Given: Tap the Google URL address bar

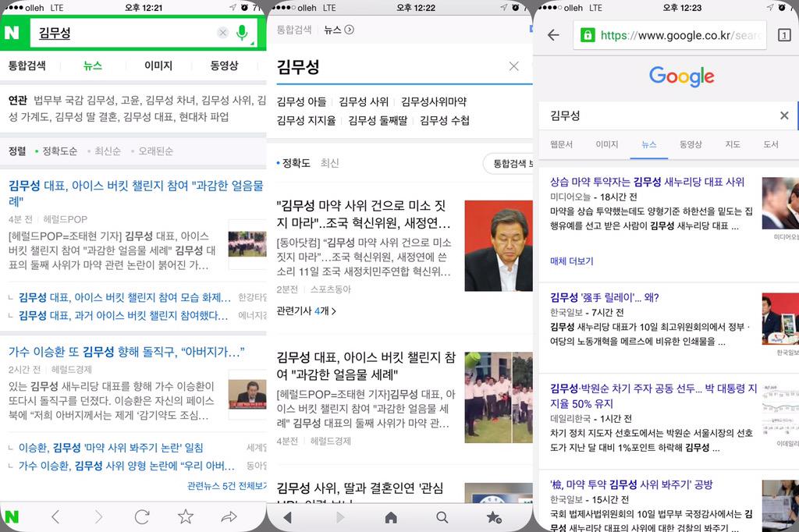Looking at the screenshot, I should point(669,35).
